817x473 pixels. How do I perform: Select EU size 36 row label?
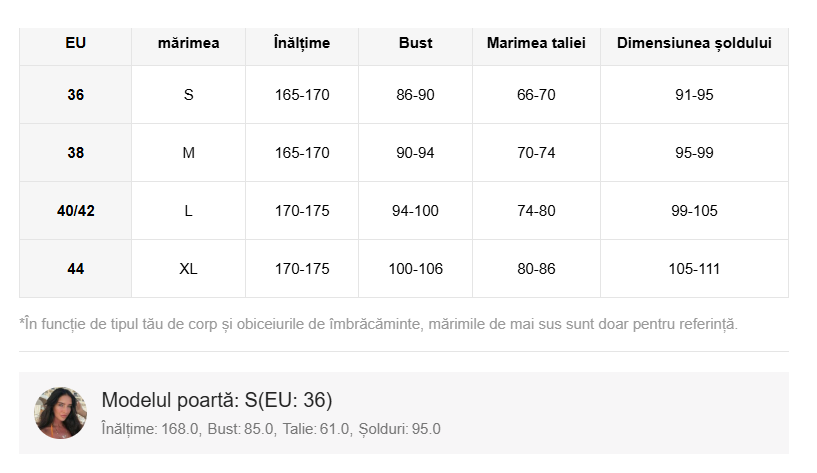(x=76, y=96)
